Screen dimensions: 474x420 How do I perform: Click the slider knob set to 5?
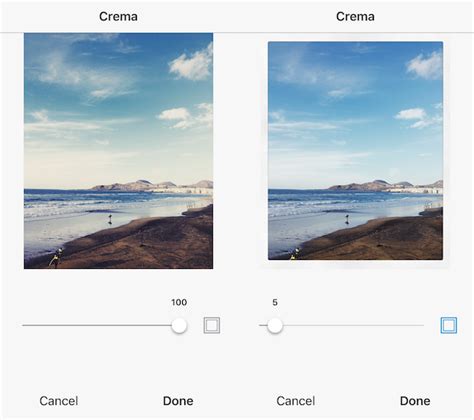[275, 325]
